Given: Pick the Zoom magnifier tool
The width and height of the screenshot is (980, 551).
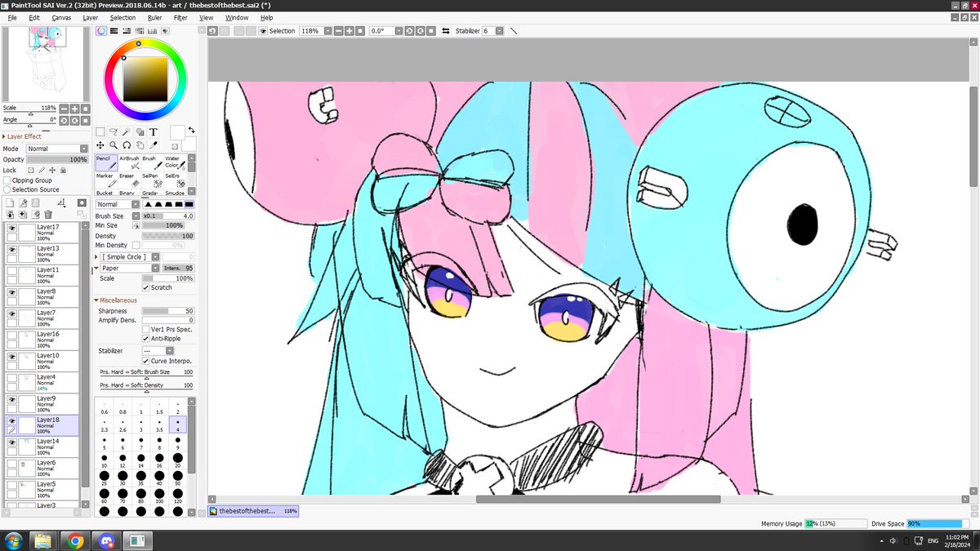Looking at the screenshot, I should click(x=114, y=145).
